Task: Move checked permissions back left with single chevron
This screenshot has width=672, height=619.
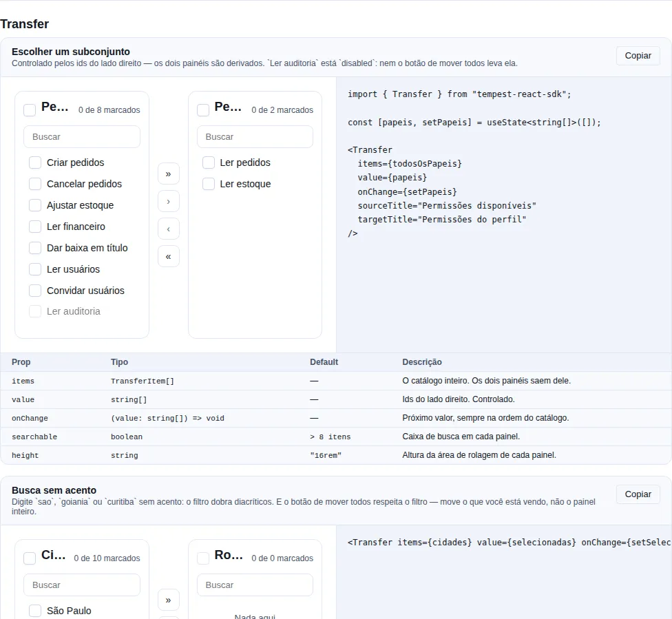Action: click(169, 229)
